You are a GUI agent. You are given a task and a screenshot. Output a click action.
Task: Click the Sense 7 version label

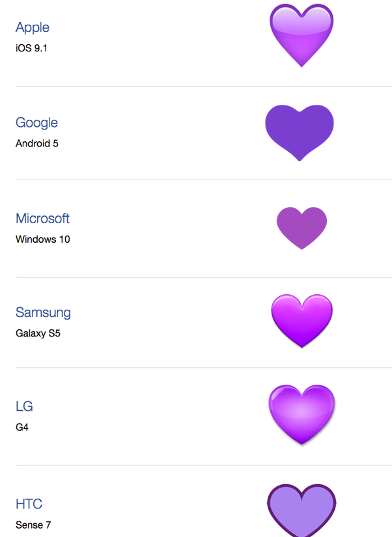(33, 525)
